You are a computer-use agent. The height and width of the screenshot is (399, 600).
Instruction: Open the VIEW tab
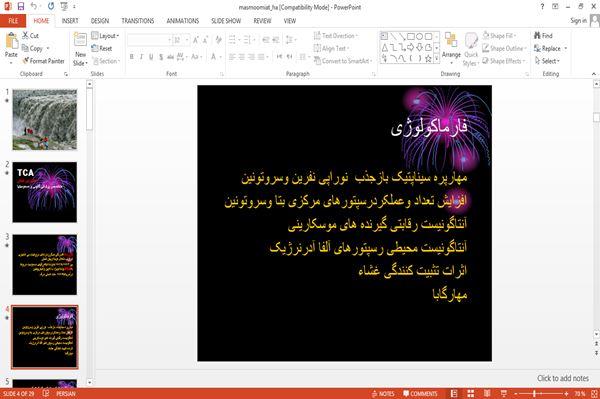[x=290, y=21]
